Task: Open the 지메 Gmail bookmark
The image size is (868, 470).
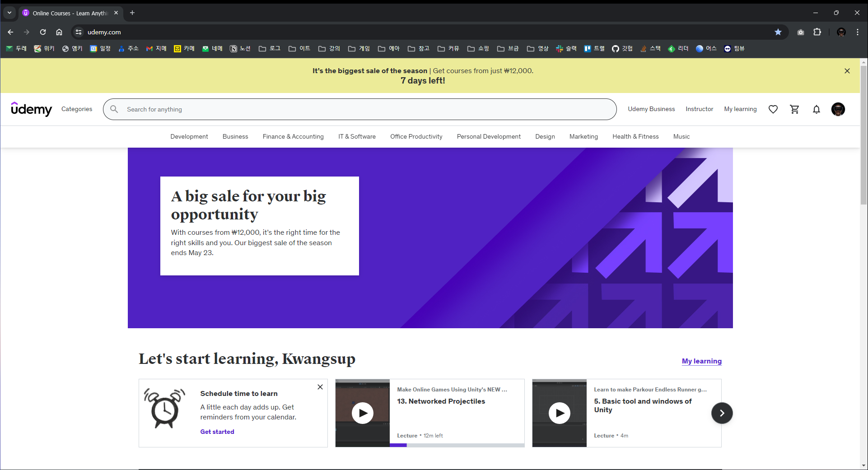Action: coord(156,49)
